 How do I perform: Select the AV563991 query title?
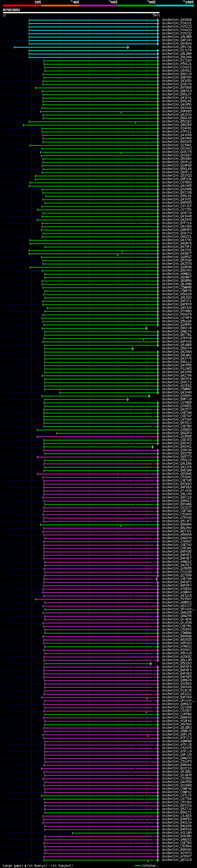(x=11, y=10)
